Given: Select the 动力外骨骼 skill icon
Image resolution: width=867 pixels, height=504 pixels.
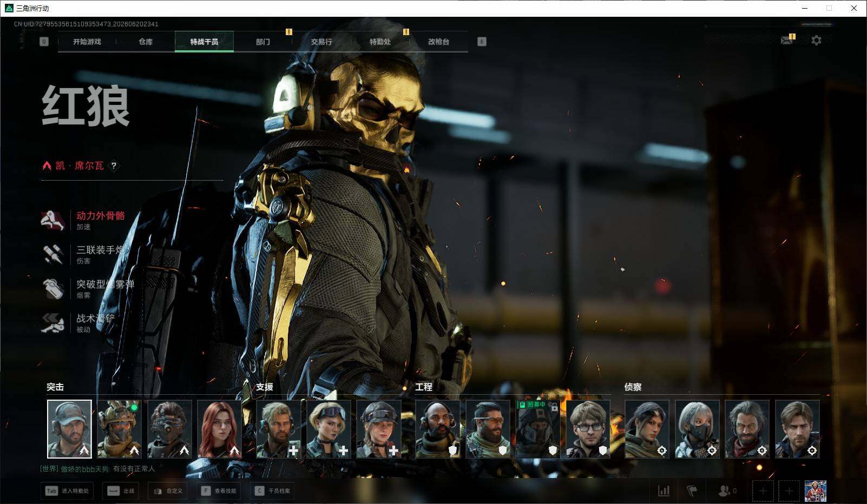Looking at the screenshot, I should click(x=53, y=220).
